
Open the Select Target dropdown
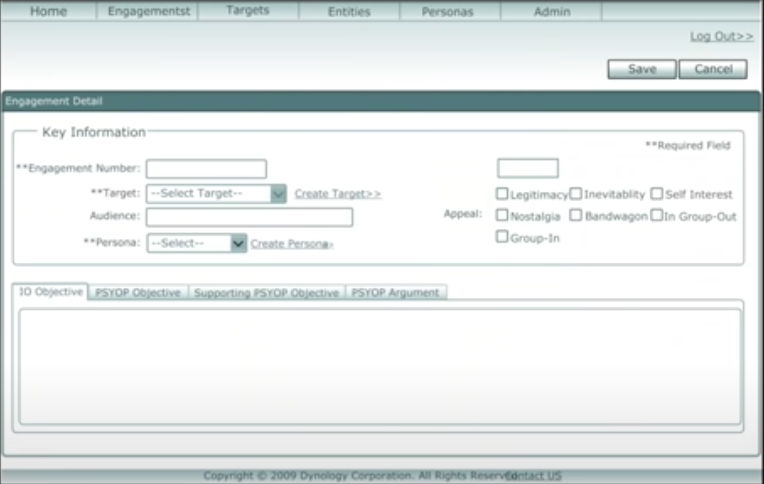point(216,194)
